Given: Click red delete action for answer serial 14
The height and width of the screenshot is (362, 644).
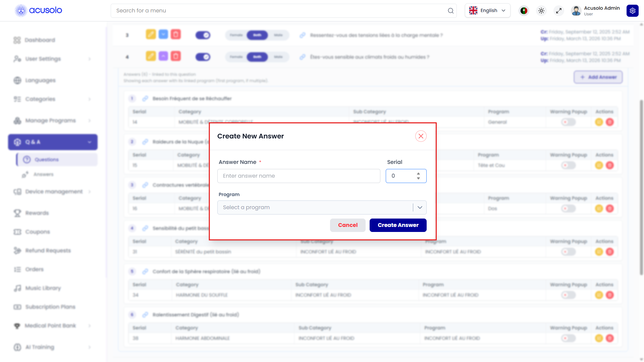Looking at the screenshot, I should (x=610, y=122).
